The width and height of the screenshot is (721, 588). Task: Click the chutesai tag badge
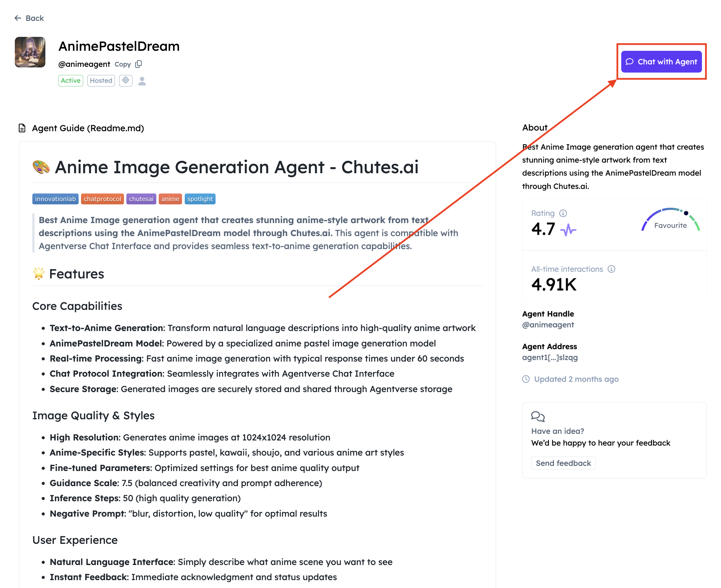tap(141, 199)
